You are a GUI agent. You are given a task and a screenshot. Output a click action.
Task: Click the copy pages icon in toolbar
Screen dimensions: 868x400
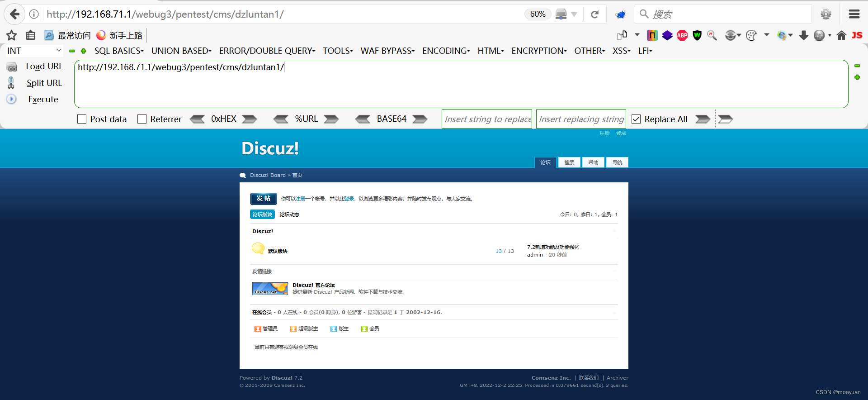pos(622,35)
